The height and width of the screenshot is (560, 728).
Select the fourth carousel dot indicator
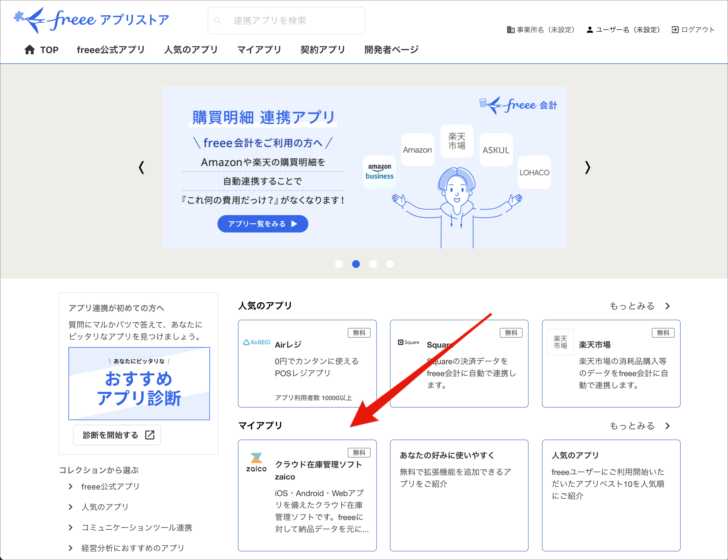click(390, 264)
